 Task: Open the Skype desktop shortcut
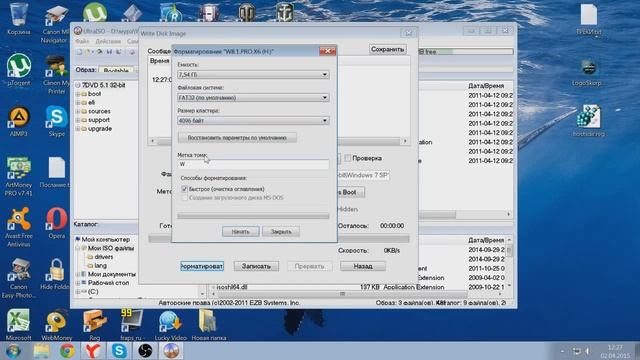[56, 121]
